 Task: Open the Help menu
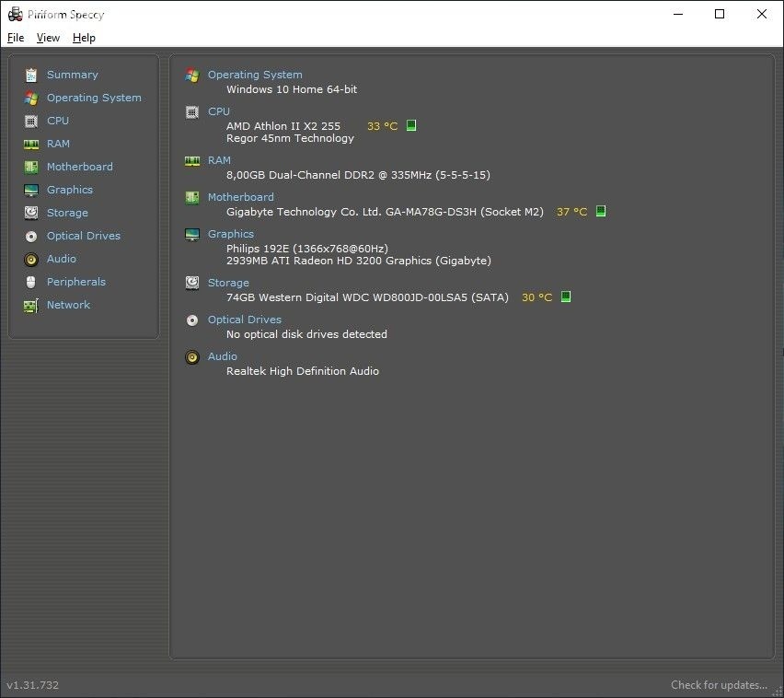(x=84, y=38)
